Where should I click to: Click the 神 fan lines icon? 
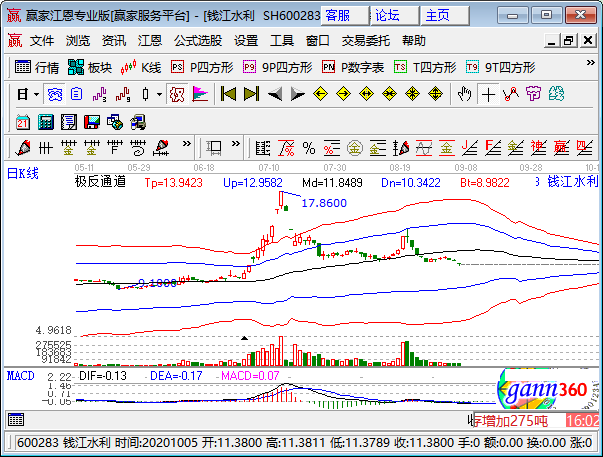coord(538,148)
